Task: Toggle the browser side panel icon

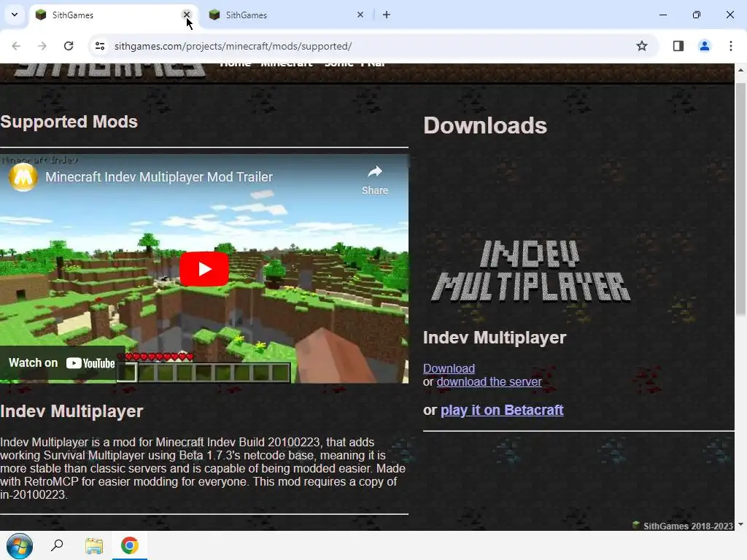Action: 678,46
